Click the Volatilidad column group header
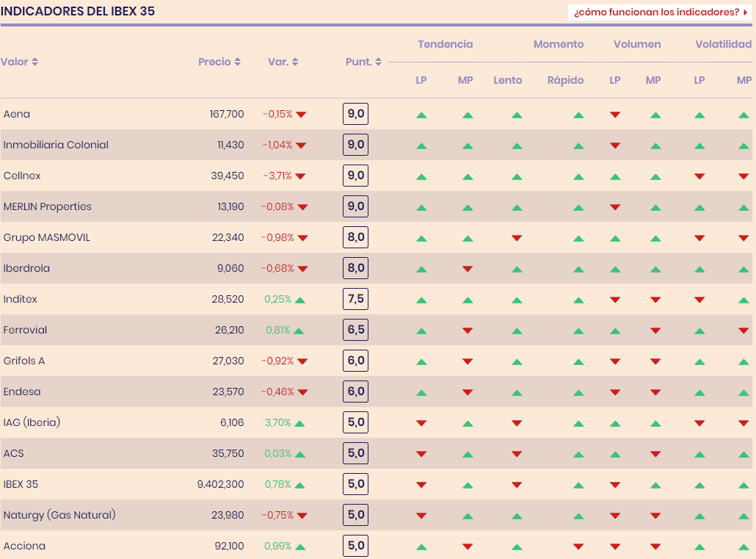 point(723,45)
